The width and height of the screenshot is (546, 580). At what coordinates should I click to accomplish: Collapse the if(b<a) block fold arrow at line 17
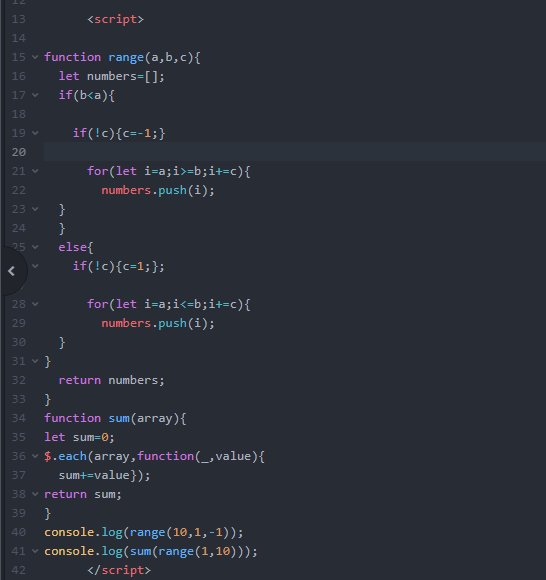[x=35, y=95]
